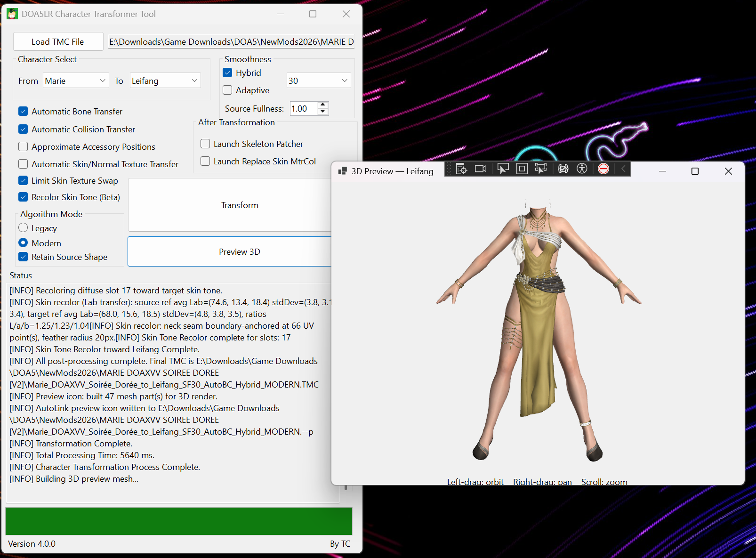Toggle Automatic Collision Transfer checkbox
756x558 pixels.
point(23,129)
